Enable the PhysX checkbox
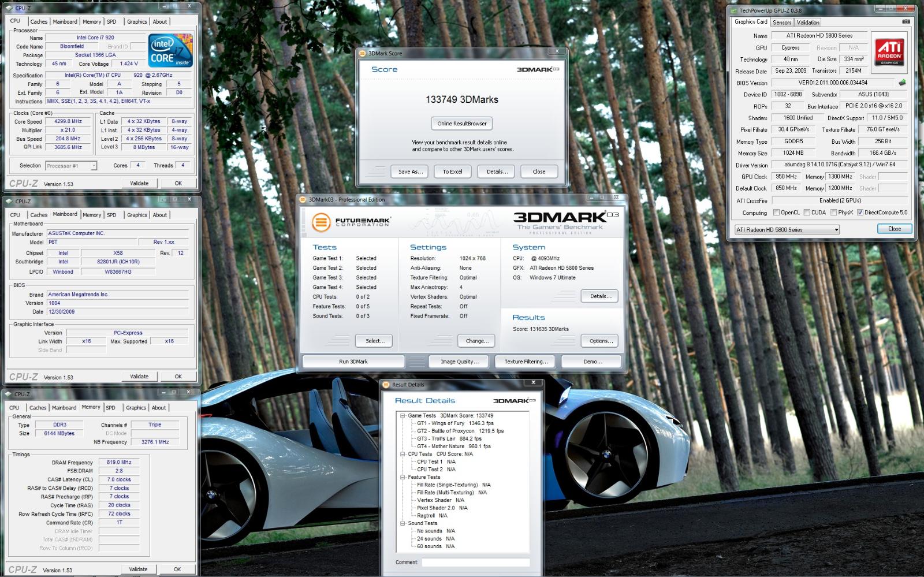Screen dimensions: 924x577 833,213
